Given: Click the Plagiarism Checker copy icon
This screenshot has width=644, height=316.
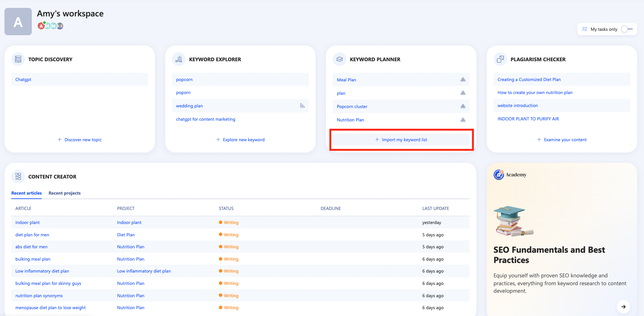Looking at the screenshot, I should click(x=500, y=59).
